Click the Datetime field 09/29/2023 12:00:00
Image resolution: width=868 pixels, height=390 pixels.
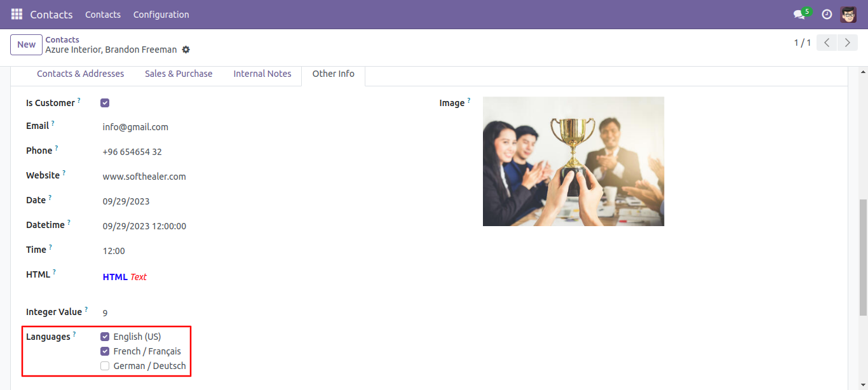(144, 226)
